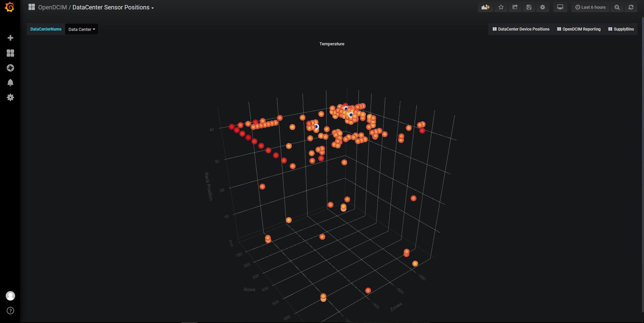Image resolution: width=644 pixels, height=323 pixels.
Task: Click the dashboard grid icon beside OpenDCIM
Action: 32,7
